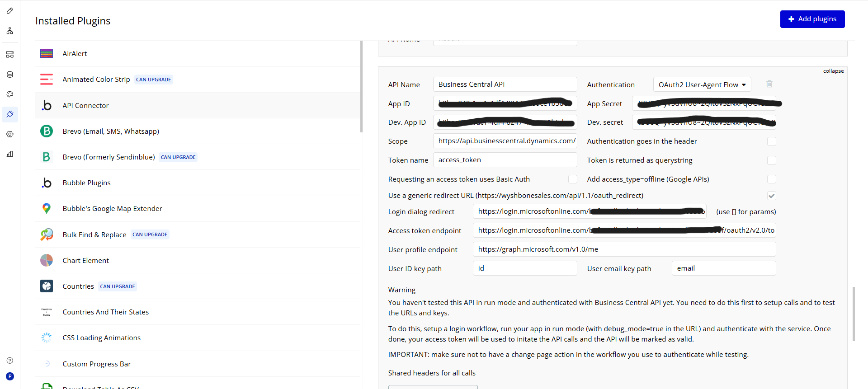Click CAN UPGRADE badge for Bulk Find & Replace
The width and height of the screenshot is (868, 389).
tap(150, 234)
